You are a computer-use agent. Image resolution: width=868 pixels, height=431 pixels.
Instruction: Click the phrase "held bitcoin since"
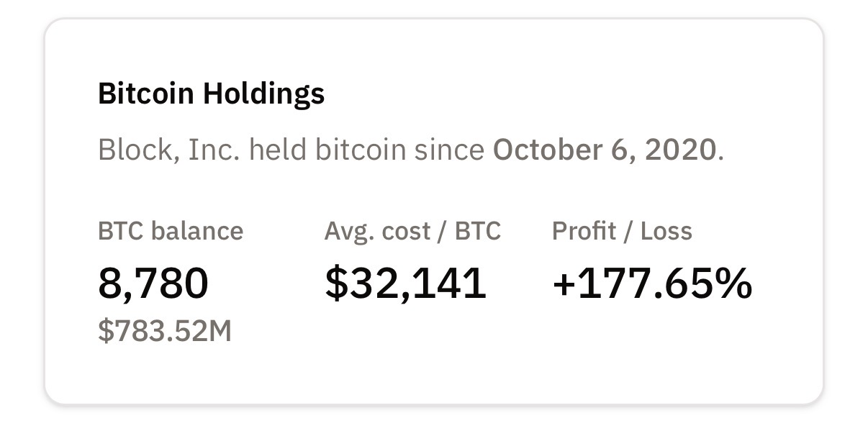[x=371, y=150]
